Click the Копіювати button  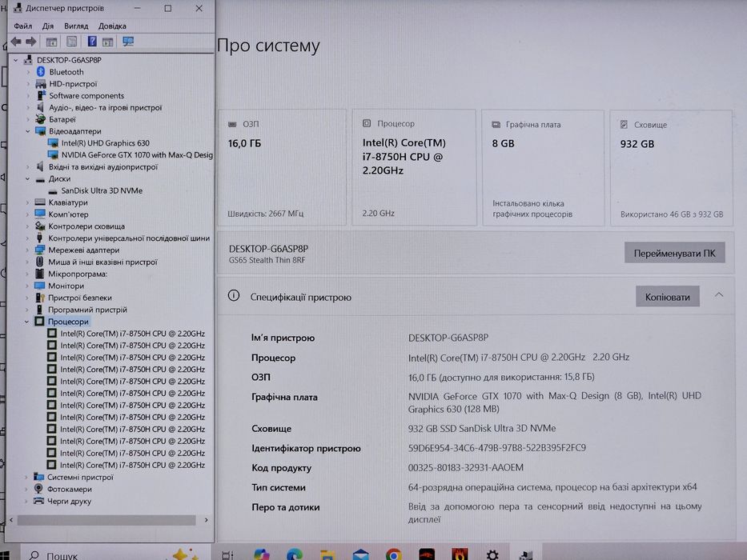tap(668, 297)
